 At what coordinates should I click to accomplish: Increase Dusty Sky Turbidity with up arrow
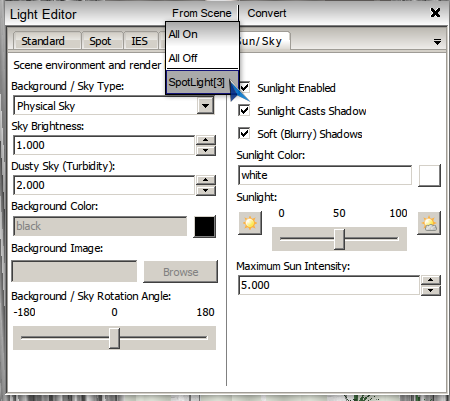[206, 180]
